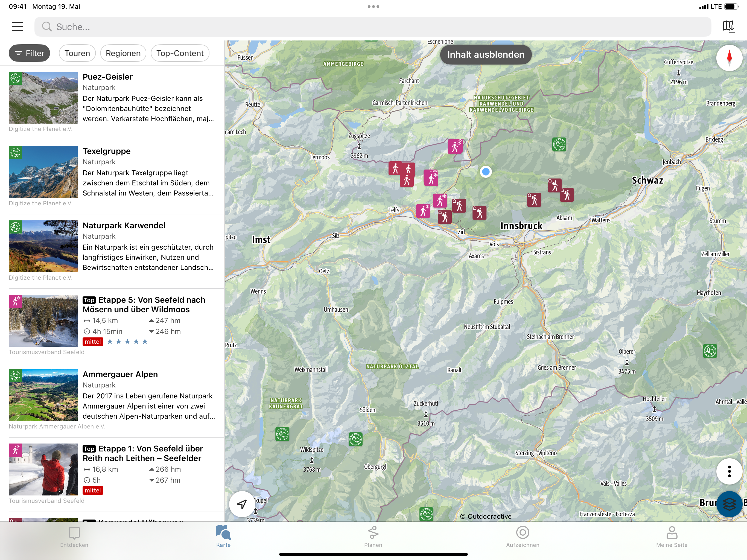Tap the Schwaz label on map
The height and width of the screenshot is (560, 747).
coord(647,180)
